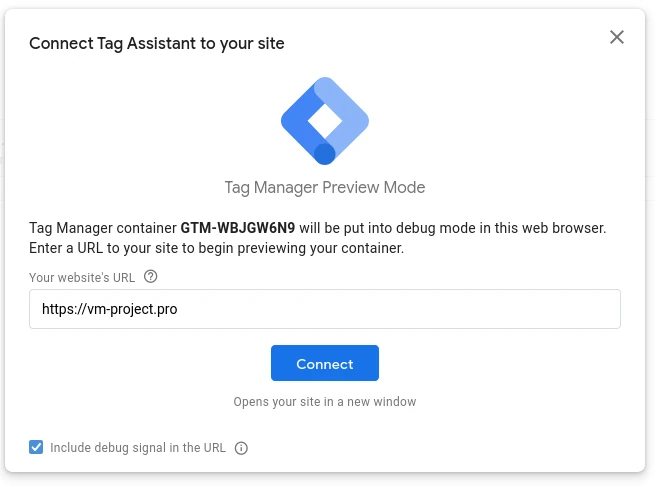Click the 'Connect Tag Assistant to your site' heading
The image size is (655, 487).
157,43
